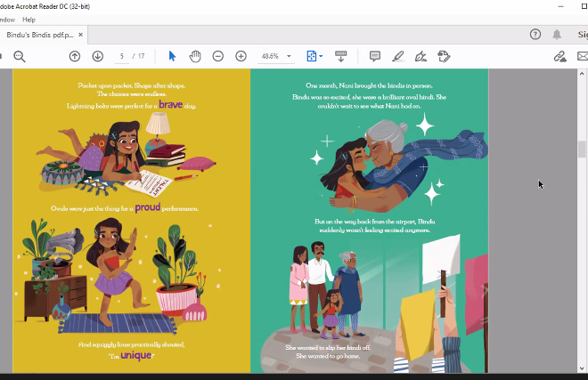Click the word 'brave' on the yellow page
Screen dimensions: 588x380
(171, 104)
